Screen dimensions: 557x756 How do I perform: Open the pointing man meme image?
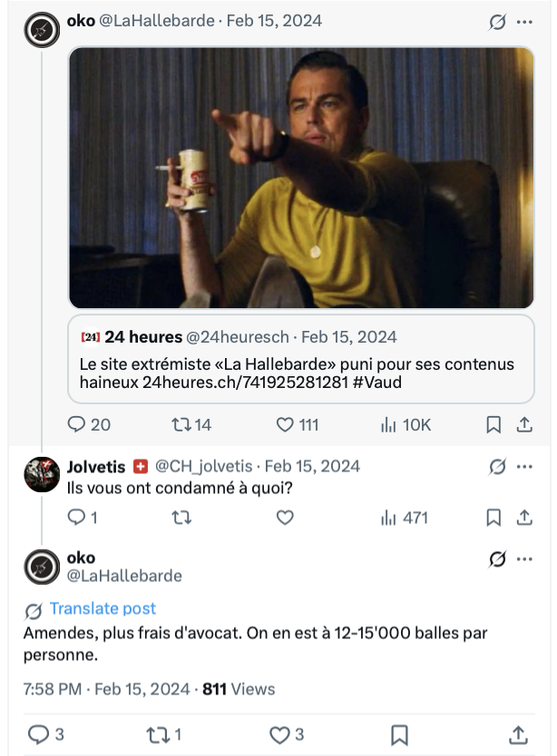(301, 178)
